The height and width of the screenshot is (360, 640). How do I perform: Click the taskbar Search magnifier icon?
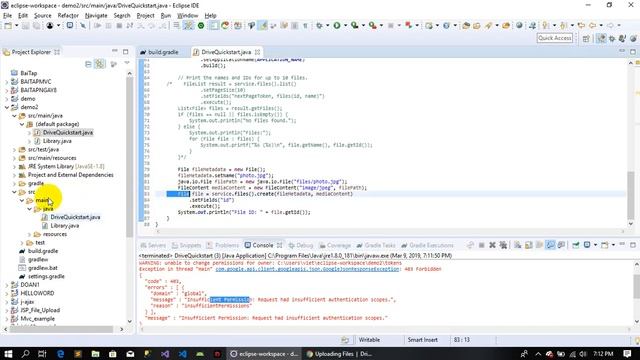click(x=25, y=353)
